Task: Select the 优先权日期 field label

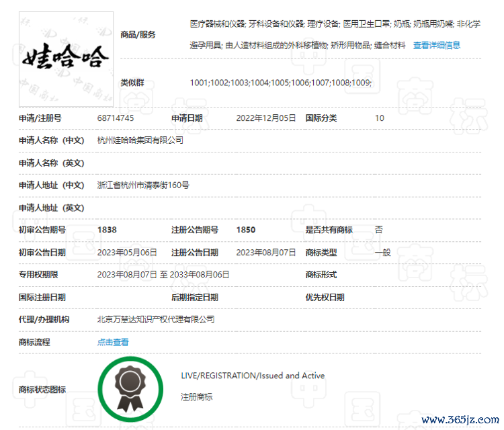Action: tap(325, 297)
